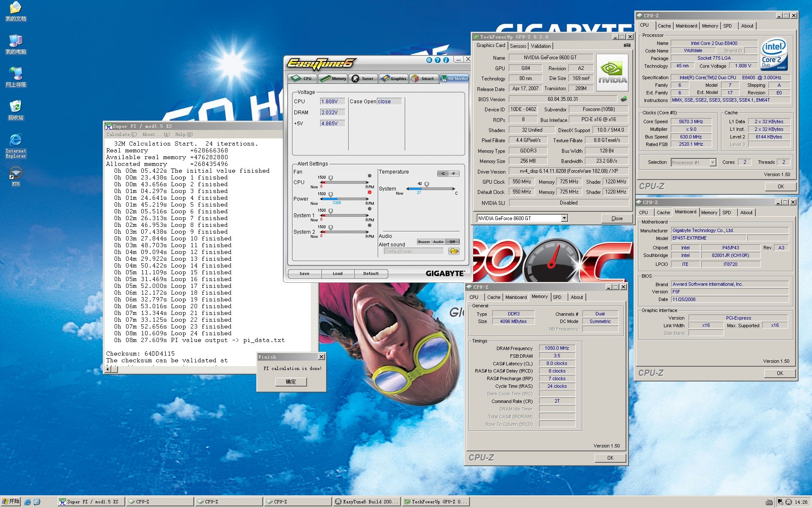Toggle the System 2 fan alert indicator

pos(370,225)
